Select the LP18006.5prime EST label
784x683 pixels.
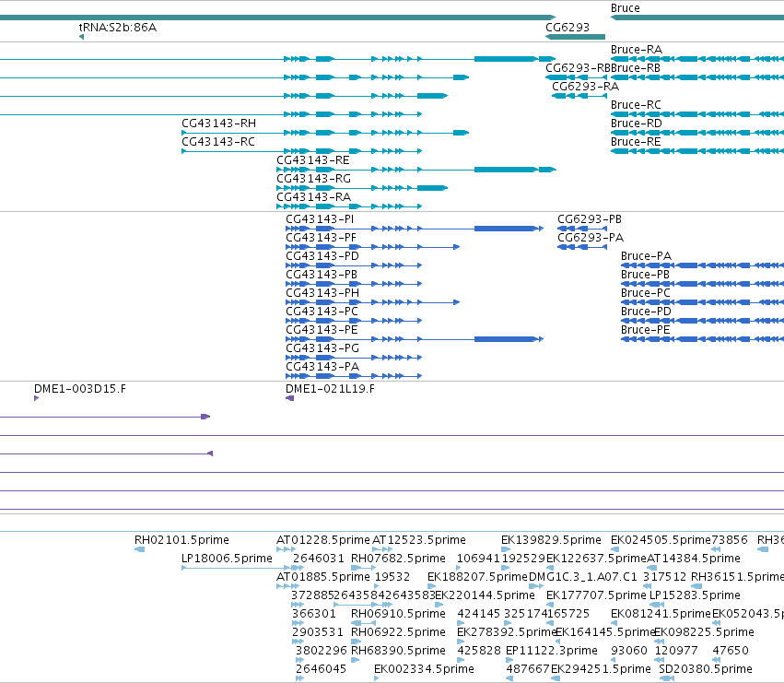(227, 559)
